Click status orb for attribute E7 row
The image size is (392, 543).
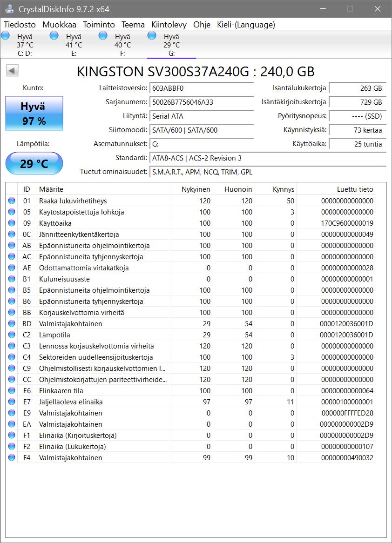pyautogui.click(x=12, y=402)
